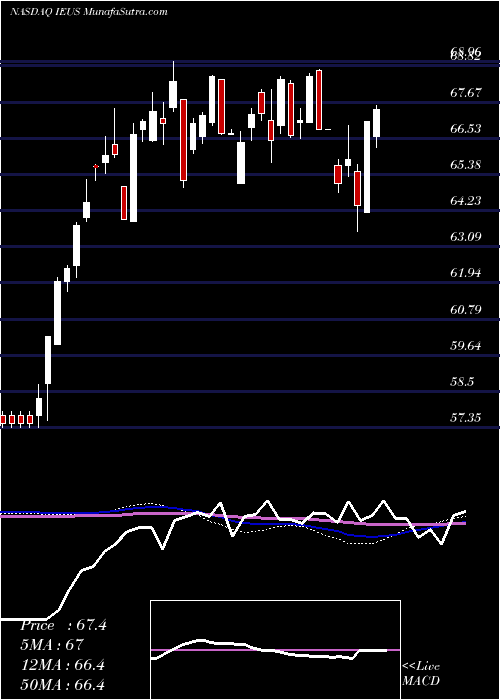Click the 63.09 price axis label

pyautogui.click(x=466, y=237)
